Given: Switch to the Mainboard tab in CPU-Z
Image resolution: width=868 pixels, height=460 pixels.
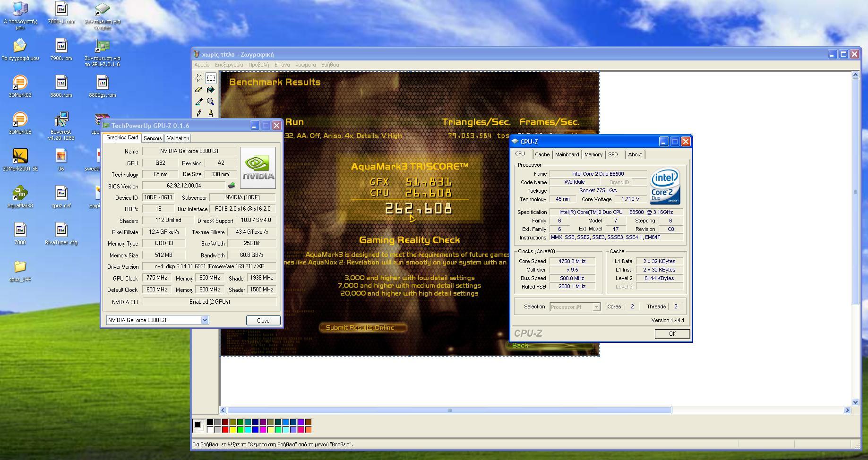Looking at the screenshot, I should click(567, 154).
